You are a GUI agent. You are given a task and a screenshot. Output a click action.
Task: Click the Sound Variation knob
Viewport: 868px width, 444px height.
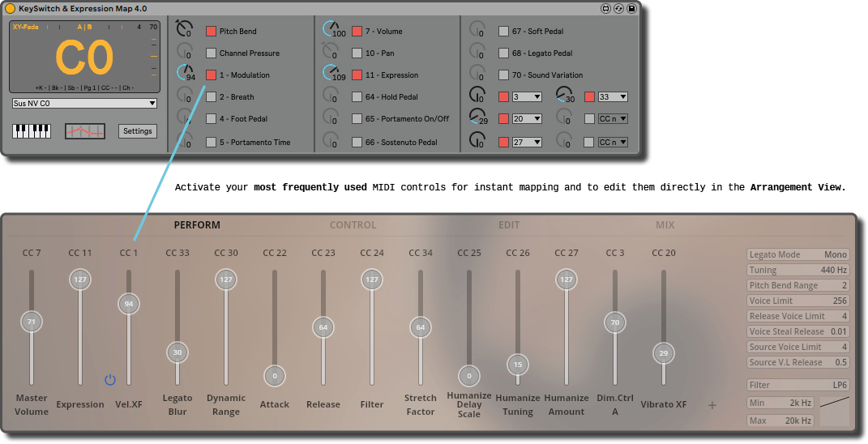pyautogui.click(x=477, y=73)
